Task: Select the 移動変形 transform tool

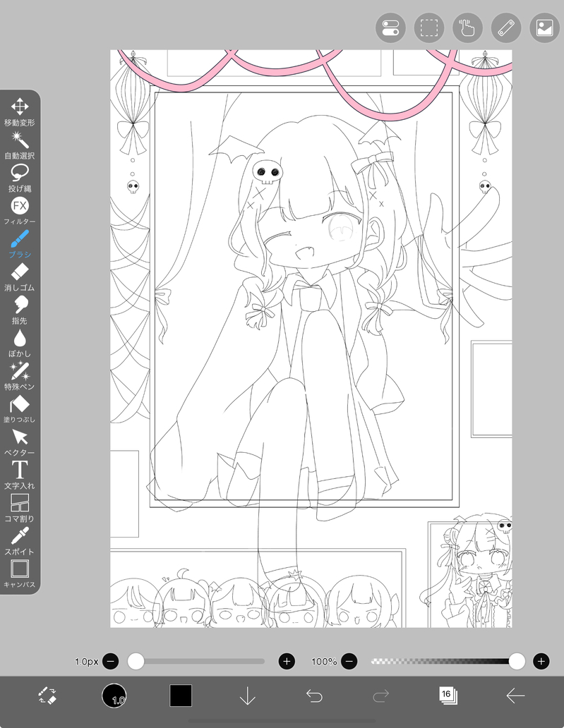Action: pyautogui.click(x=20, y=112)
